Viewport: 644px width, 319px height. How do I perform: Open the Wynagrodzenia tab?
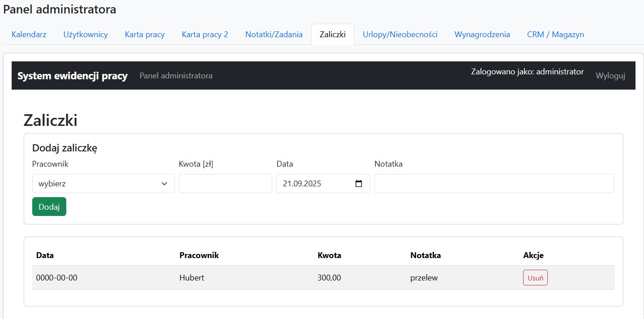[482, 34]
